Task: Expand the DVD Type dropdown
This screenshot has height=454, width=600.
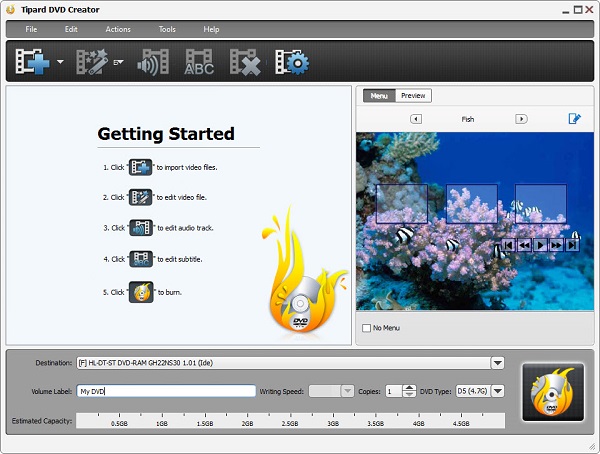Action: coord(497,391)
